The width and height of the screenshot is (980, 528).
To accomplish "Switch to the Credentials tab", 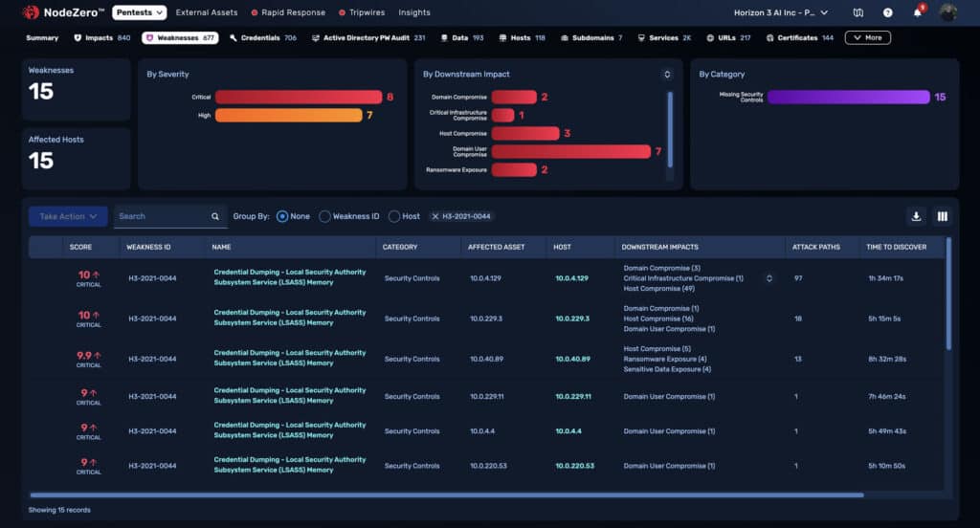I will pyautogui.click(x=262, y=38).
